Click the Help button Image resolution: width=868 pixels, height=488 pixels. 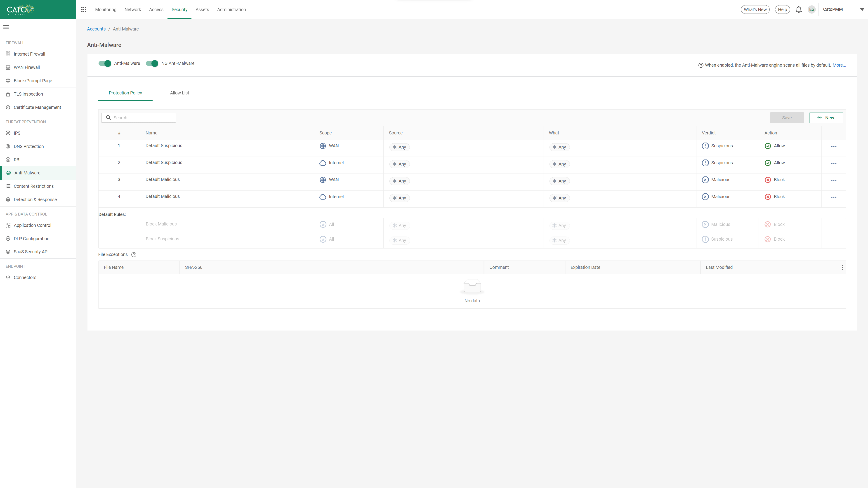click(782, 9)
